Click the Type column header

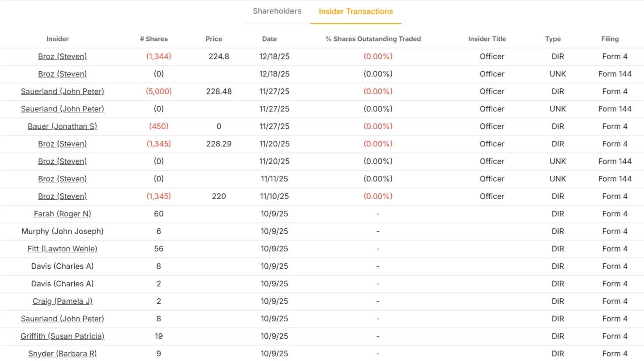(553, 39)
